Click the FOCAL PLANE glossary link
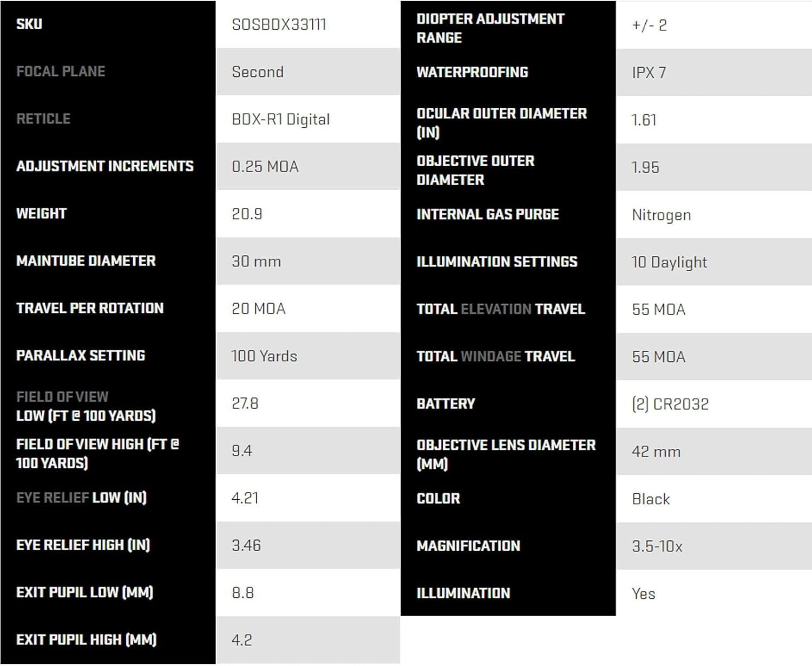The height and width of the screenshot is (666, 812). [61, 71]
